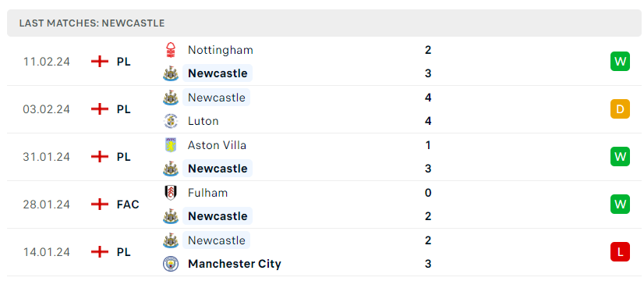The width and height of the screenshot is (644, 281).
Task: Open the Luton team link
Action: click(x=203, y=121)
